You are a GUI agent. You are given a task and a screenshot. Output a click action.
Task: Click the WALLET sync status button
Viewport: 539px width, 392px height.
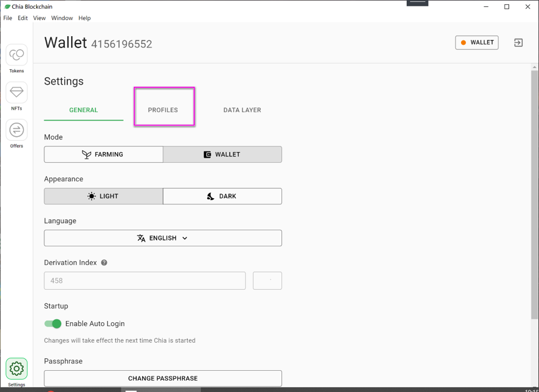(477, 42)
